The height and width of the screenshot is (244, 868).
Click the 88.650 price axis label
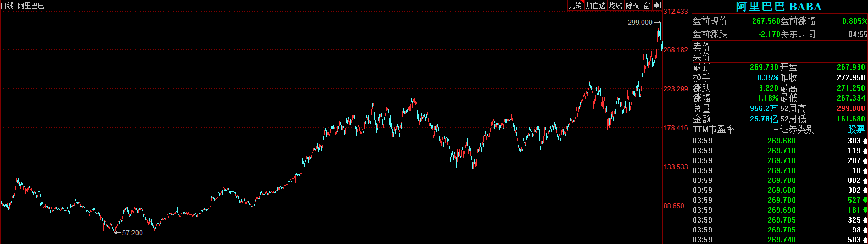pyautogui.click(x=675, y=206)
